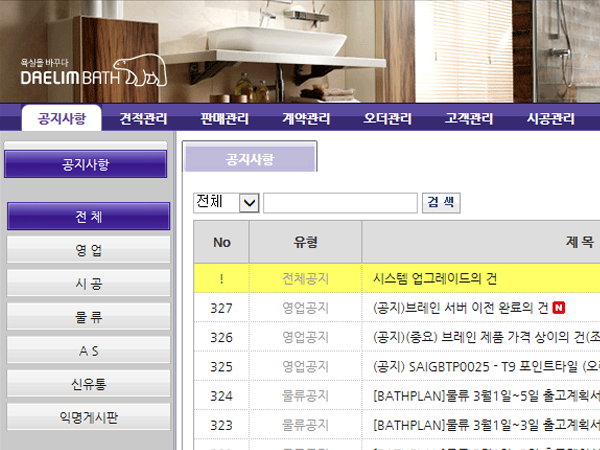
Task: Select the 물류 sidebar category
Action: 88,316
